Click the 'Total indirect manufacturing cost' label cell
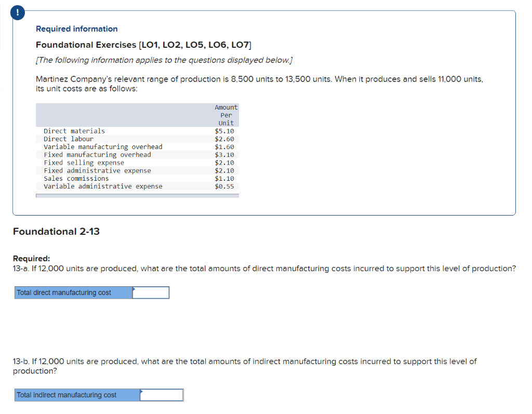This screenshot has width=532, height=414. coord(77,395)
